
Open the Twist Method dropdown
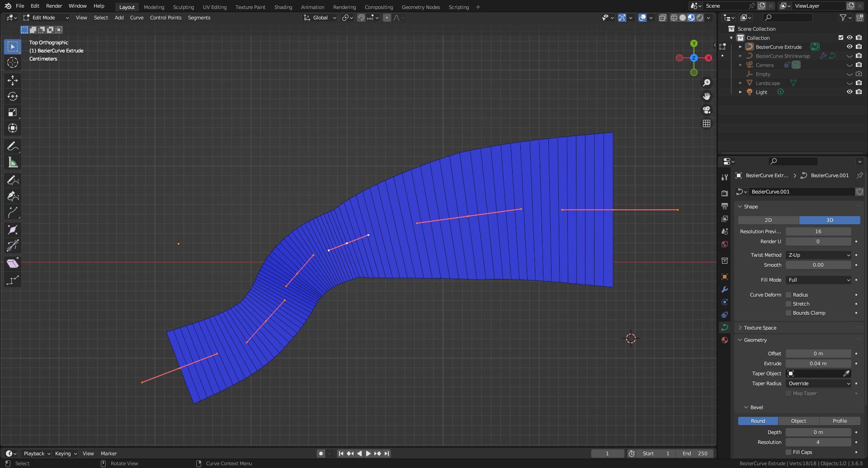818,255
